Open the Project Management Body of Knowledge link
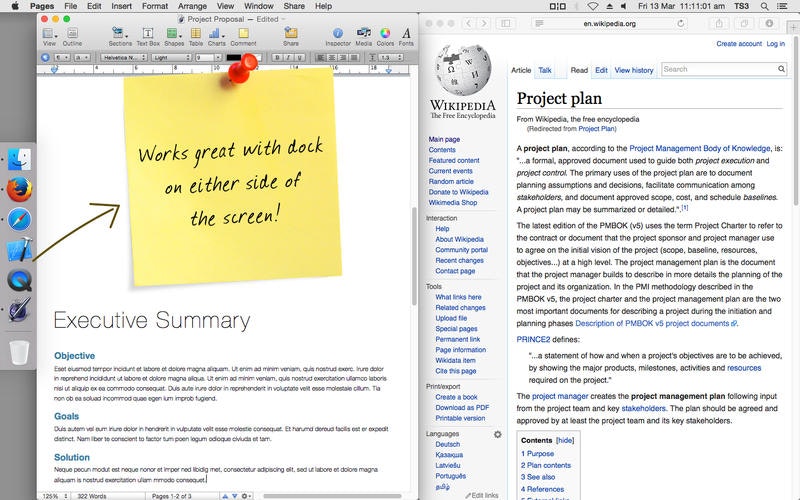The image size is (800, 500). coord(699,148)
